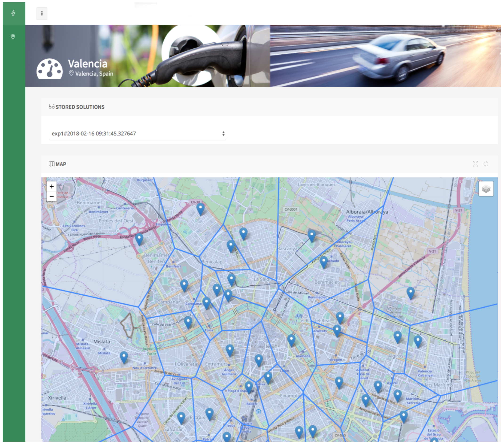Click the dropdown arrows on exp1 selector

(223, 134)
